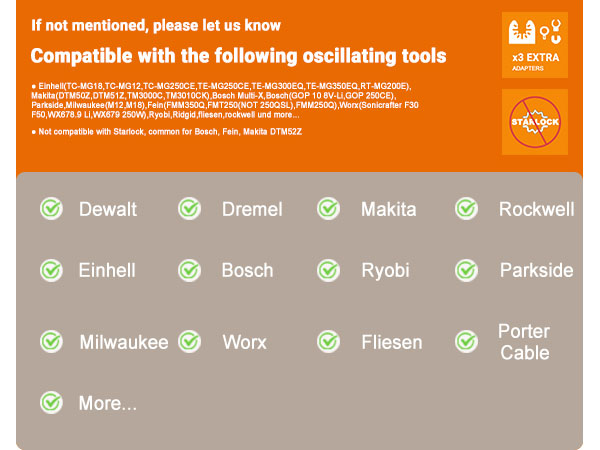Click the checkmark next to Porter Cable
This screenshot has height=450, width=600.
466,341
